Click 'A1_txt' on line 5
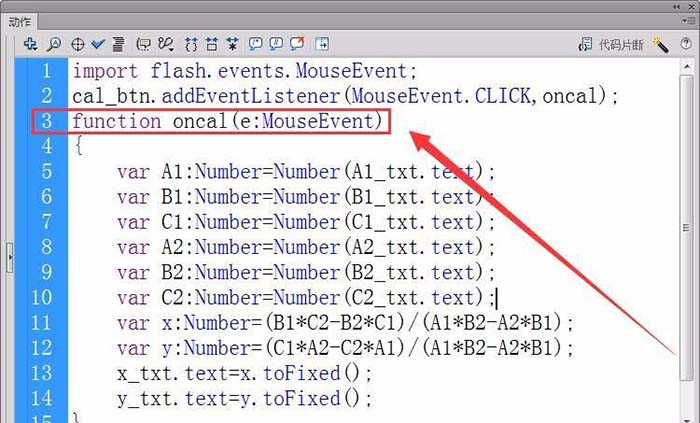 385,172
